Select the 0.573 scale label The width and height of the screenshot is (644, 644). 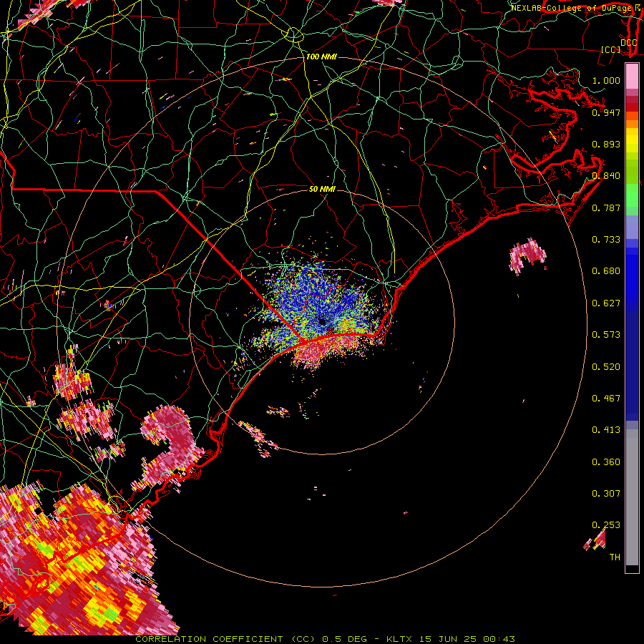pos(606,335)
